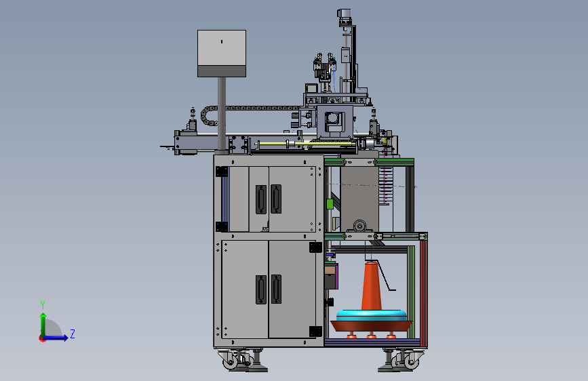This screenshot has width=588, height=381.
Task: Select the right caster wheel under the frame
Action: [x=412, y=361]
